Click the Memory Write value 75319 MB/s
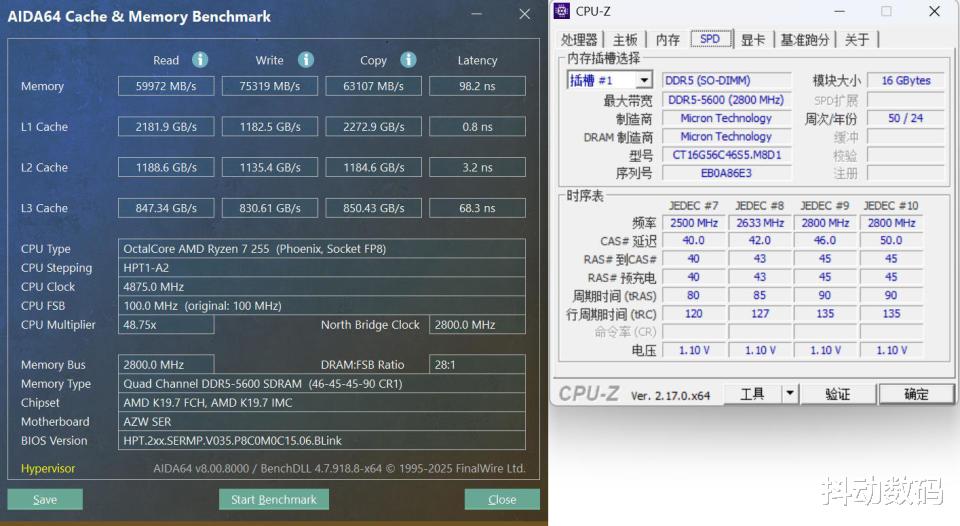The height and width of the screenshot is (526, 960). 269,86
